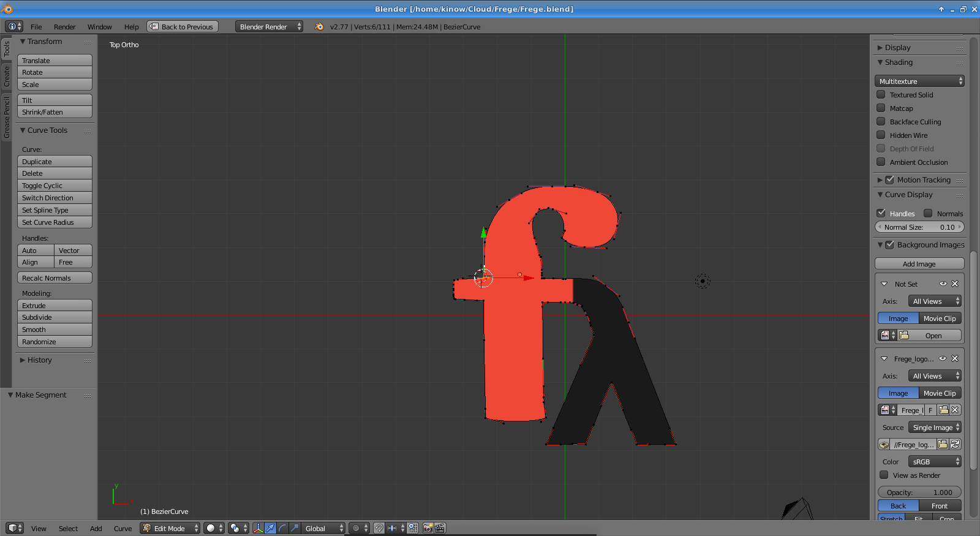Hide the Not Set background image eye
This screenshot has width=980, height=536.
click(x=943, y=284)
